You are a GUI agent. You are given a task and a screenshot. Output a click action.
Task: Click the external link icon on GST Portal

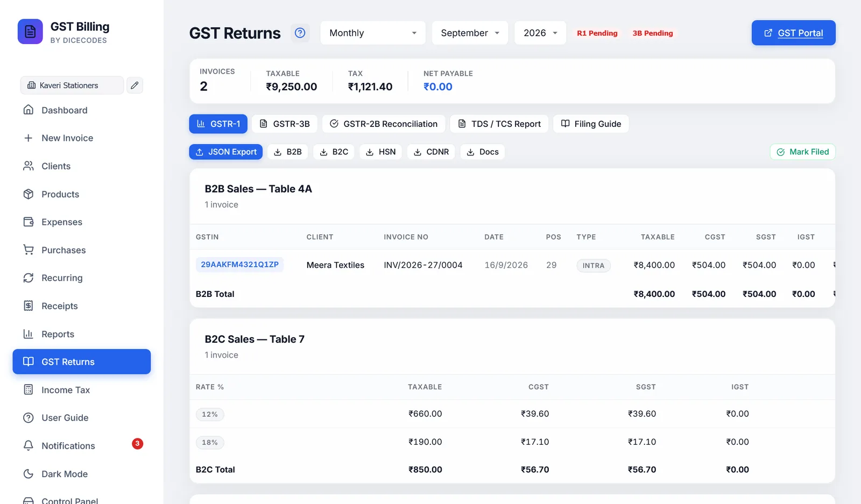point(768,33)
